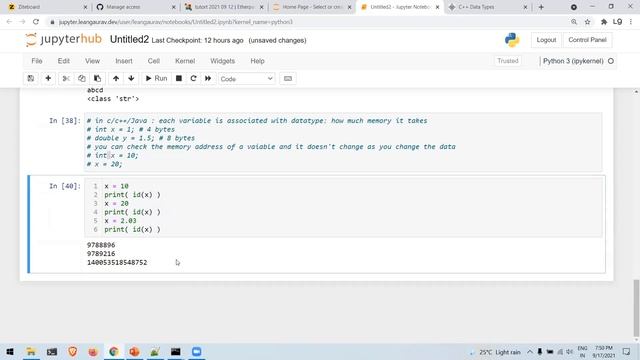Image resolution: width=640 pixels, height=360 pixels.
Task: Open the Kernel menu
Action: tap(185, 61)
